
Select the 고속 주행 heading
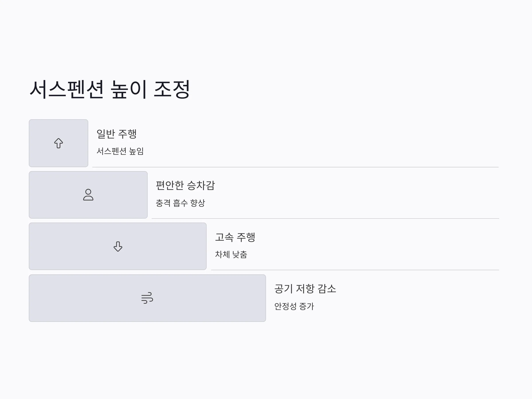(x=235, y=237)
